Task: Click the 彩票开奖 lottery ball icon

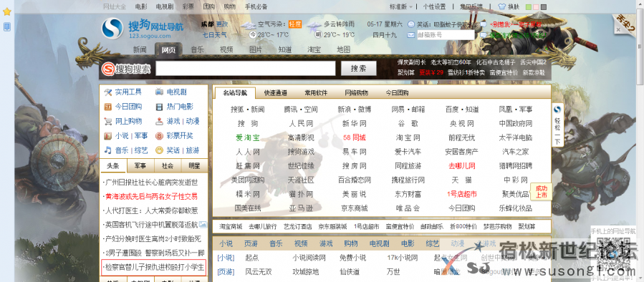Action: (x=159, y=135)
